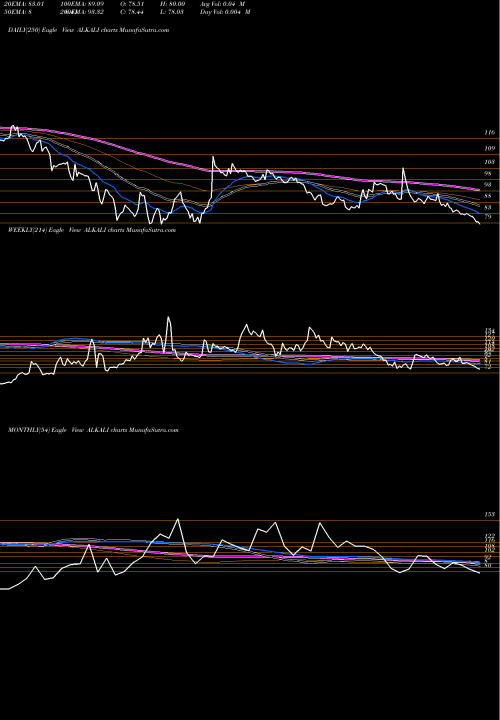Click the 103 price label on daily chart
This screenshot has width=500, height=720.
pos(490,162)
